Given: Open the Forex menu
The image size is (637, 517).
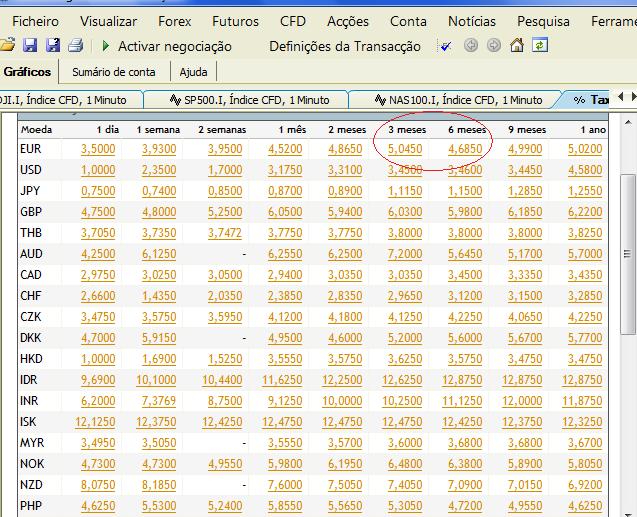Looking at the screenshot, I should click(175, 21).
